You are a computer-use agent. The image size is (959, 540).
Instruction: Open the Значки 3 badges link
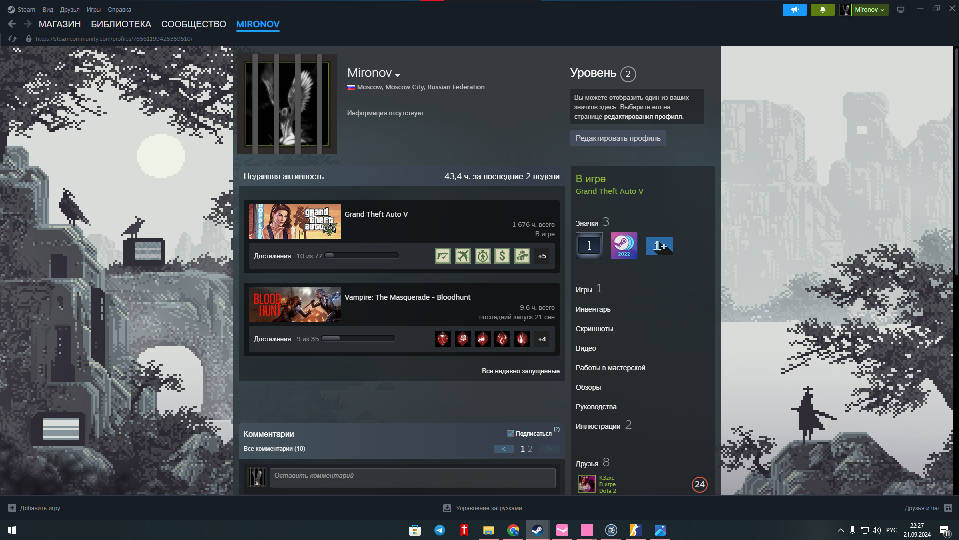[x=592, y=223]
